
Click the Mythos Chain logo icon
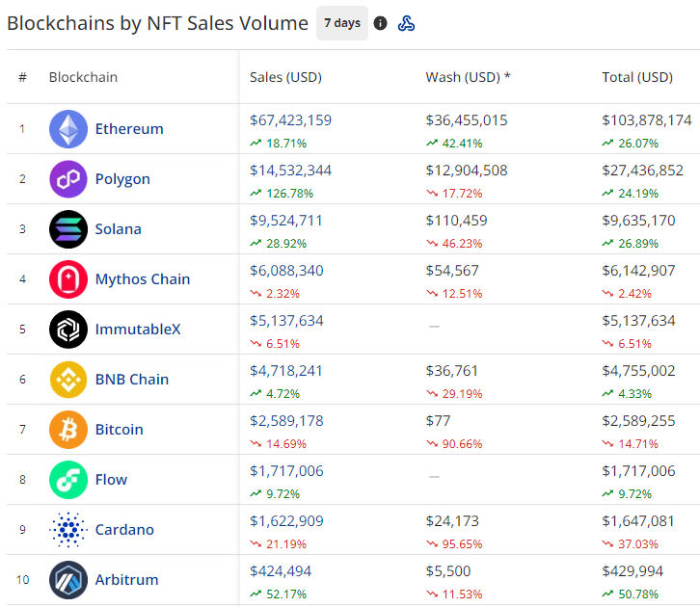pos(68,279)
